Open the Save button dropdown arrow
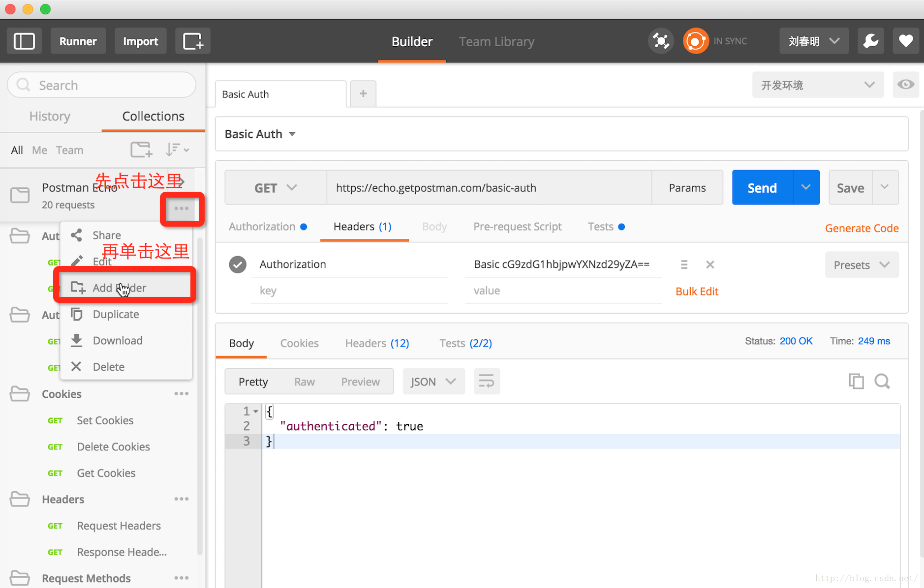 coord(885,187)
